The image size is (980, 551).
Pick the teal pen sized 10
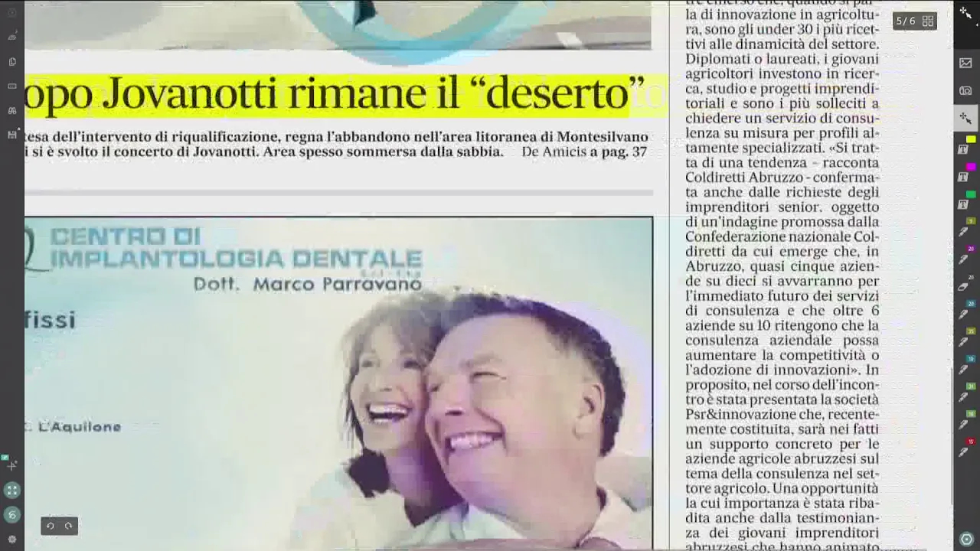point(965,367)
